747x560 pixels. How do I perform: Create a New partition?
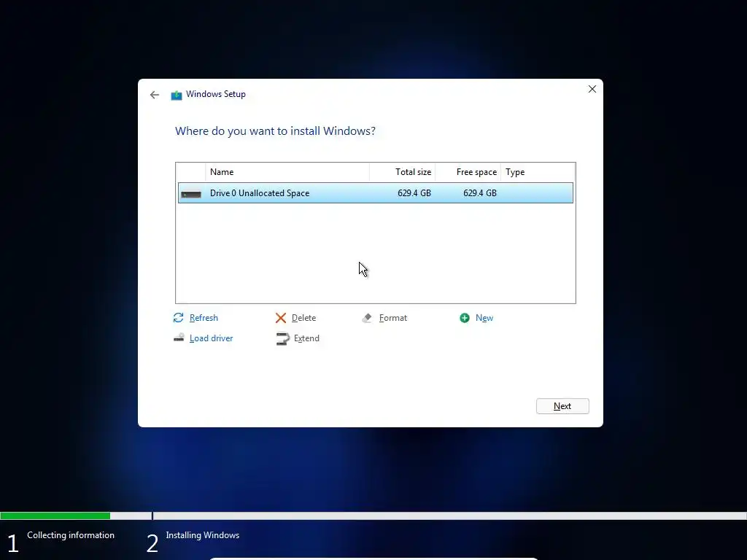[484, 318]
